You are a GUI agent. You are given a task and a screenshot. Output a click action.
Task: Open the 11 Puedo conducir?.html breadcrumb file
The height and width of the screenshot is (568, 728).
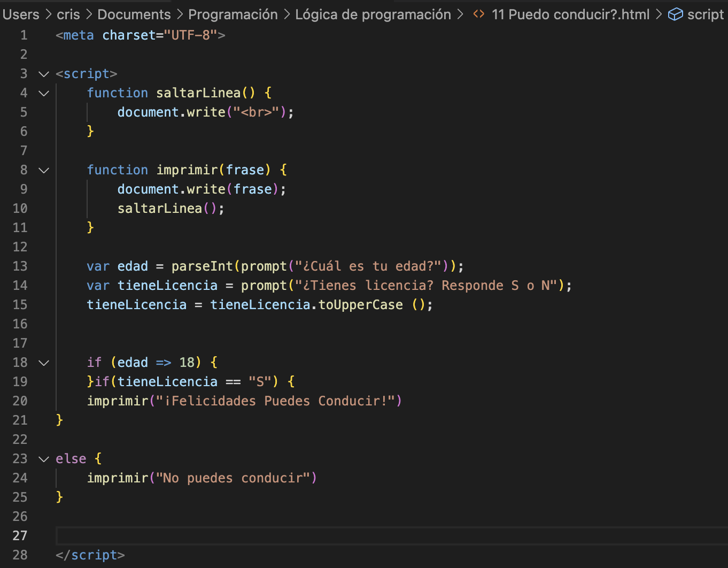tap(571, 14)
